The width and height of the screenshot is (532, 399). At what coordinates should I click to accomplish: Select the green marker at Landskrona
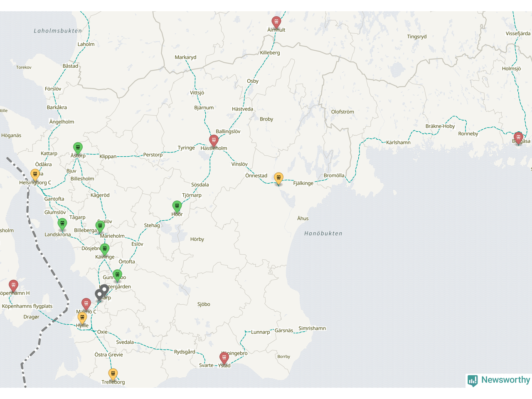tap(62, 224)
